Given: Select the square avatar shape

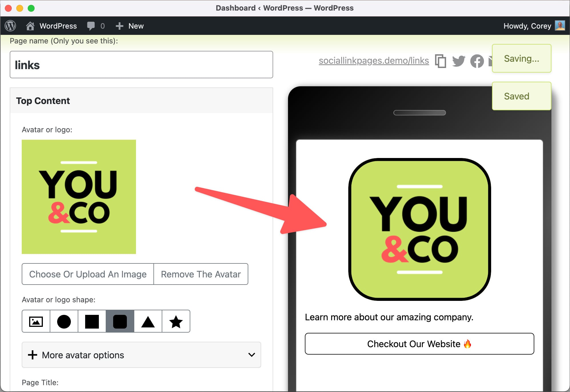Looking at the screenshot, I should 92,321.
